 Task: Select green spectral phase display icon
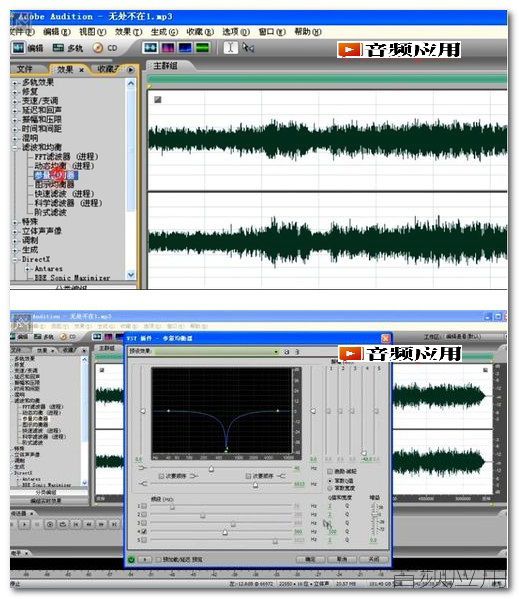(202, 47)
